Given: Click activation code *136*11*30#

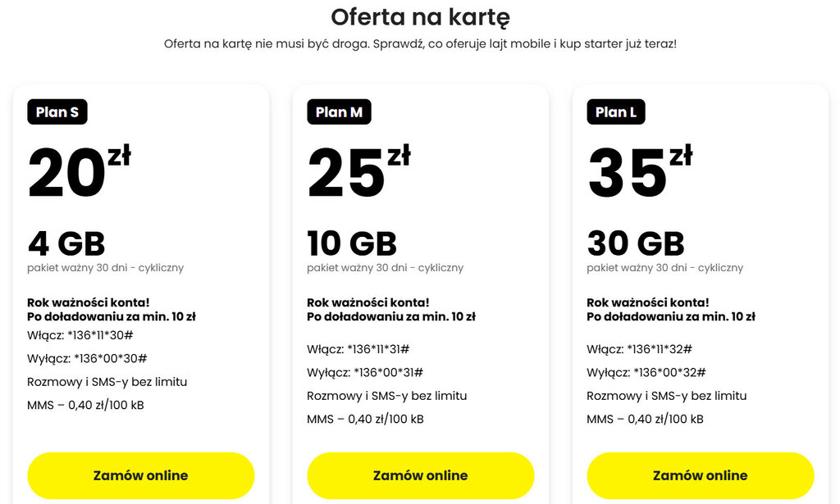Looking at the screenshot, I should [x=103, y=335].
